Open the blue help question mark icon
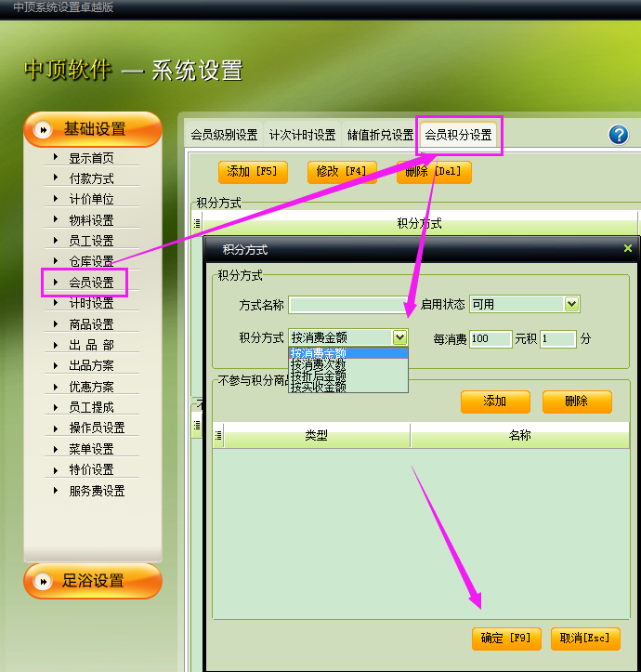The width and height of the screenshot is (641, 672). click(619, 135)
